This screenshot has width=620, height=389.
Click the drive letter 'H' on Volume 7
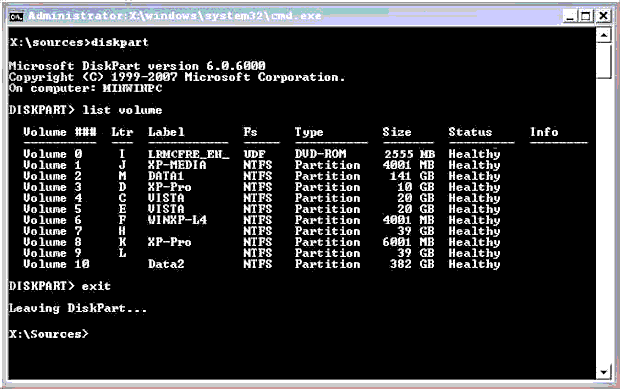(122, 231)
